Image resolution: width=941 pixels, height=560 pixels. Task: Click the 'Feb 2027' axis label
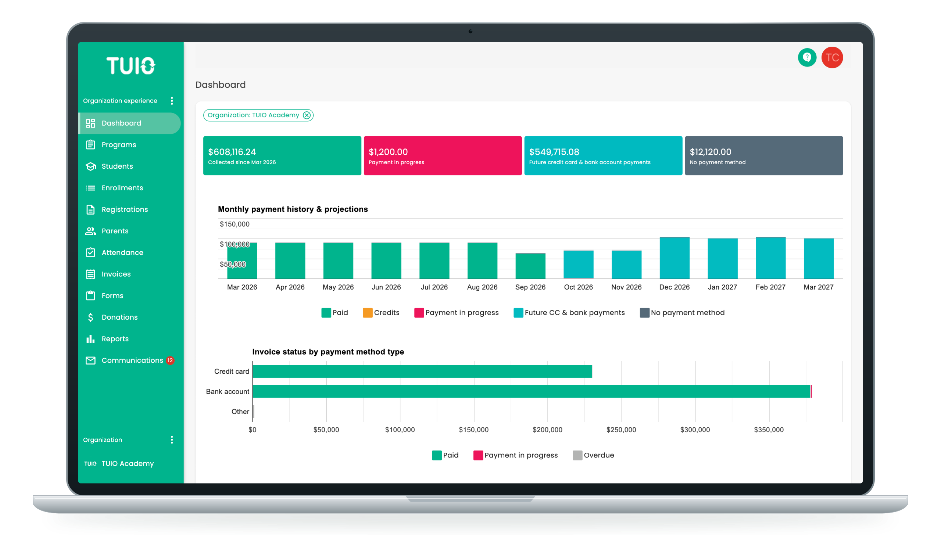pyautogui.click(x=770, y=287)
